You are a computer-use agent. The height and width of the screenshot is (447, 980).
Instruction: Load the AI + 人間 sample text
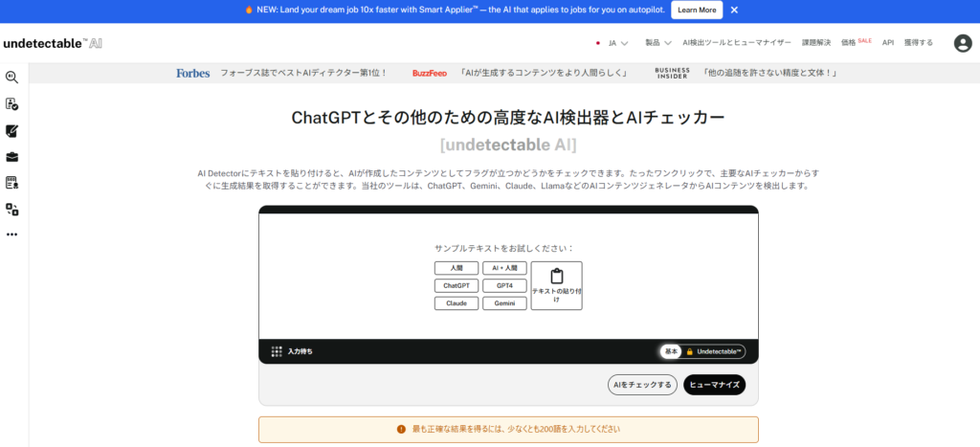[505, 268]
